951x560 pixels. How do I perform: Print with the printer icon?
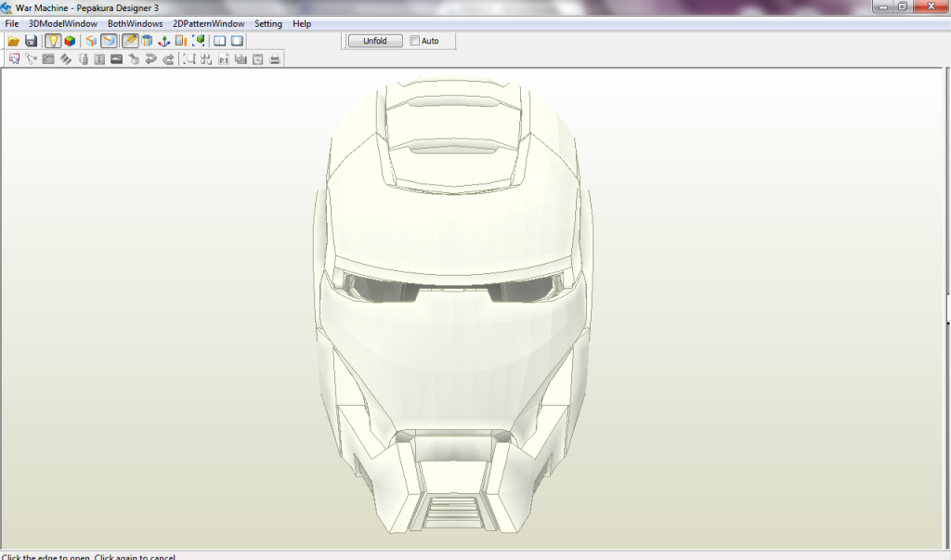point(275,59)
